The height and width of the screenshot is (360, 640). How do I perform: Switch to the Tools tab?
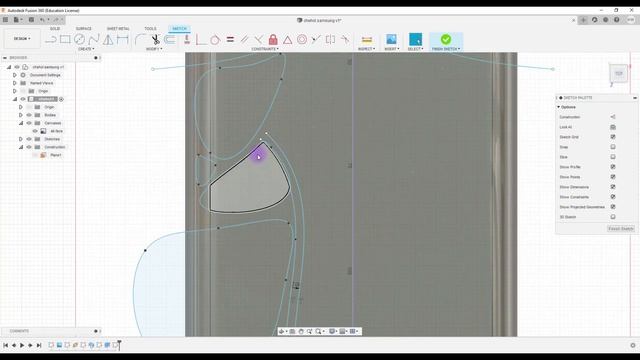point(150,29)
